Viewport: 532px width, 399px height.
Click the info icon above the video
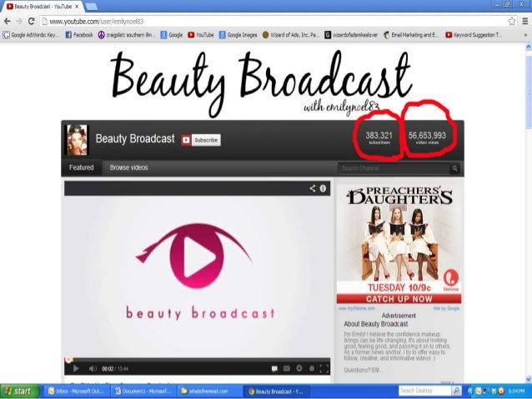[323, 188]
